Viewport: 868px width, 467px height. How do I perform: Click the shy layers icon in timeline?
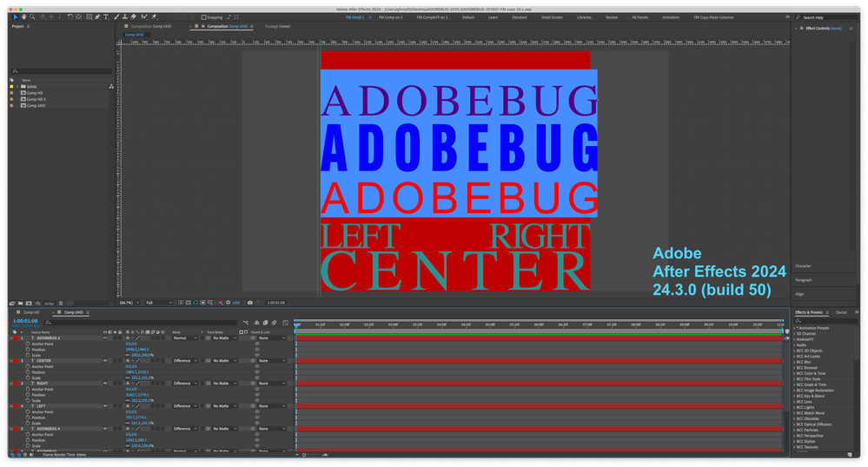[257, 323]
